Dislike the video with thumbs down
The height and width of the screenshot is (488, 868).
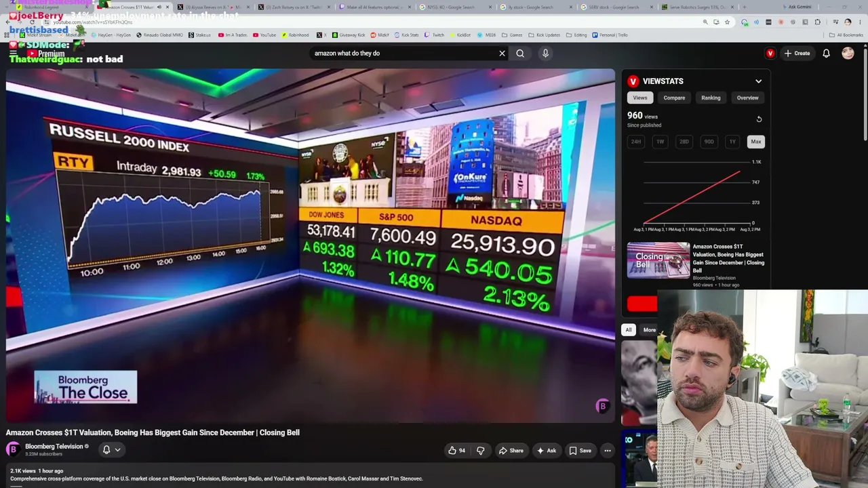(x=480, y=451)
